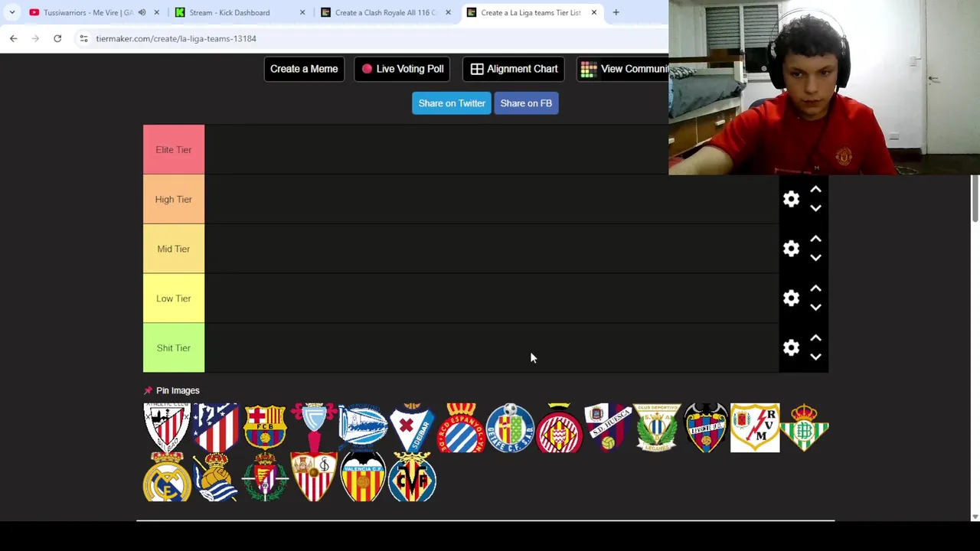Click the Elite Tier red label
Image resolution: width=980 pixels, height=551 pixels.
[174, 149]
